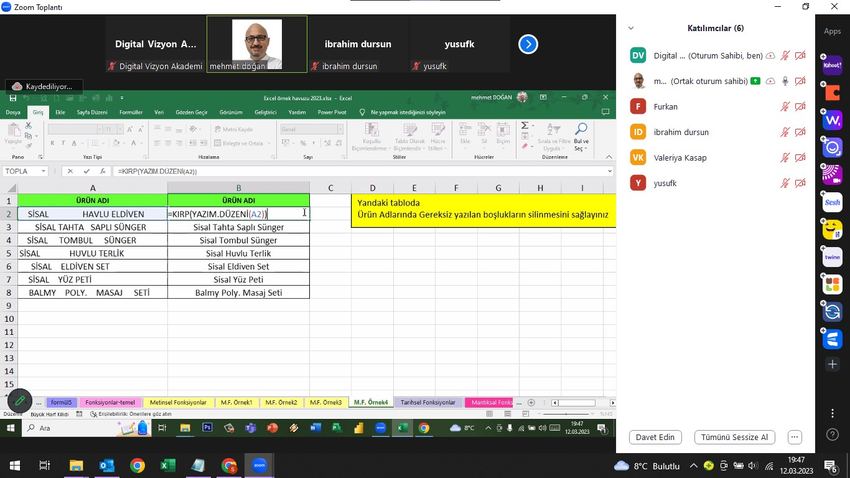850x478 pixels.
Task: Click the Windows Start button
Action: 15,465
